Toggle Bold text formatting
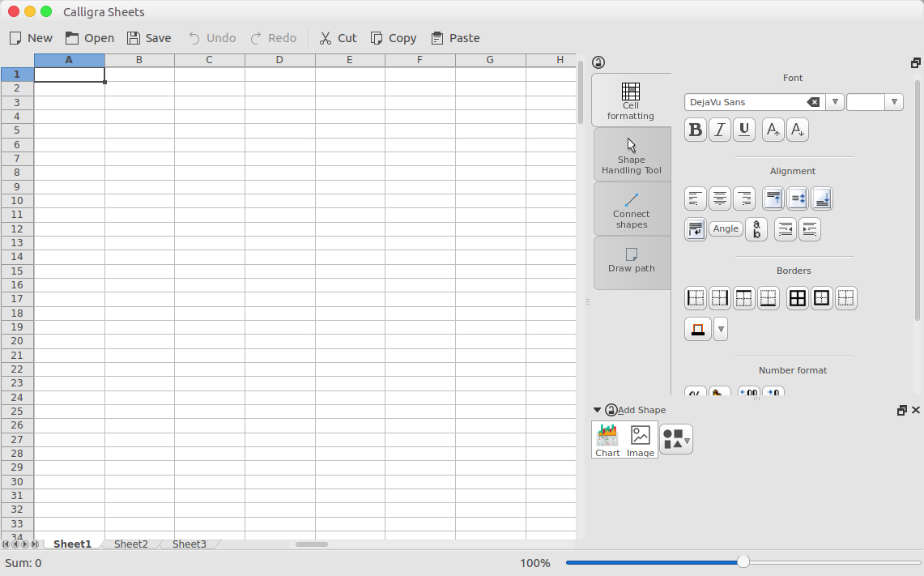Viewport: 924px width, 576px height. click(696, 130)
